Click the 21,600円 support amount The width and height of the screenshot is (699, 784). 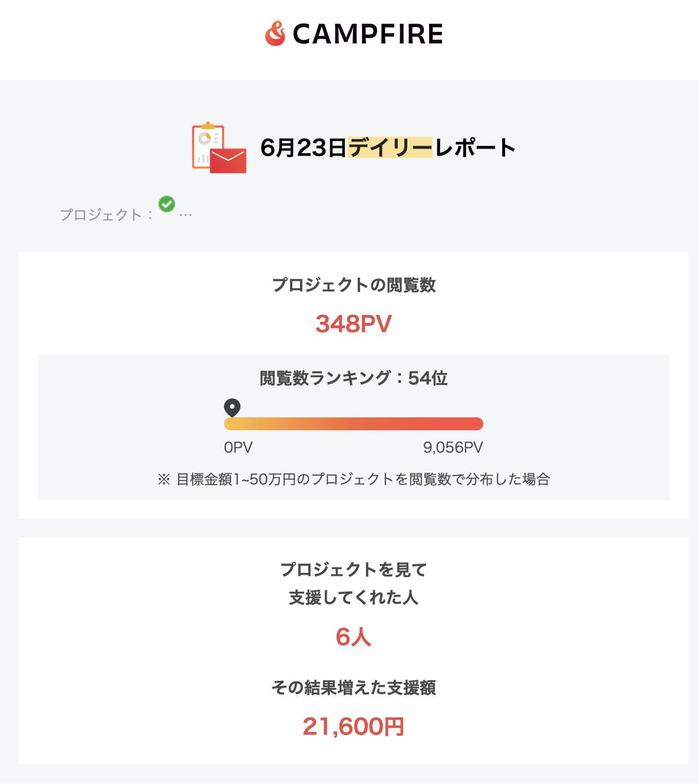[x=354, y=727]
